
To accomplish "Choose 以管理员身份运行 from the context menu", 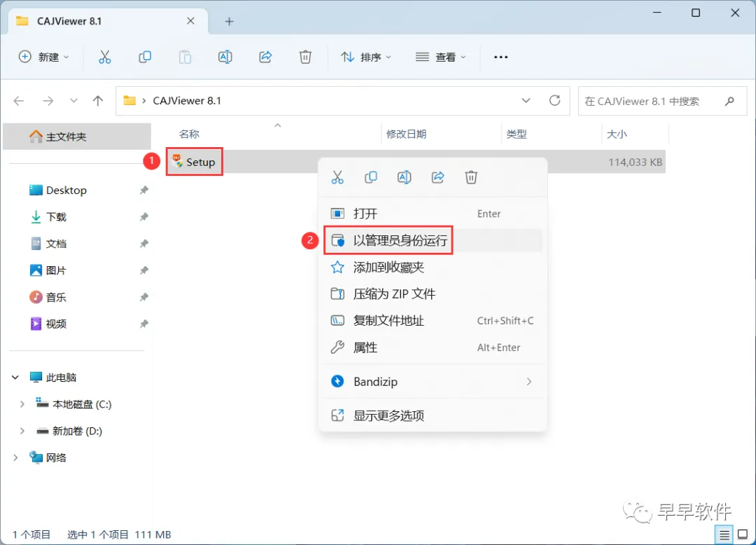I will 433,240.
